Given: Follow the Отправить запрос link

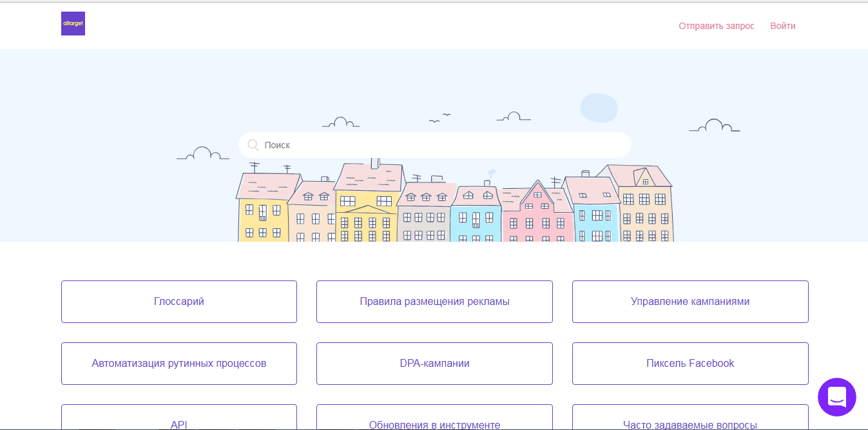Looking at the screenshot, I should click(x=716, y=26).
